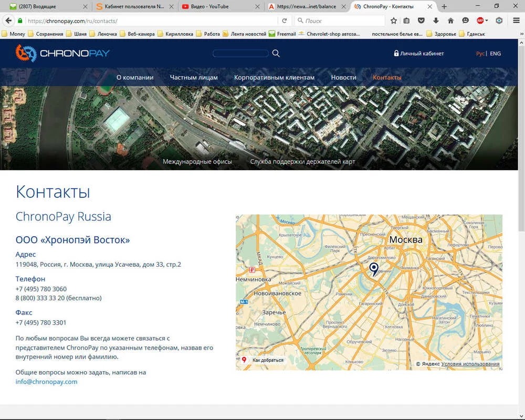525x420 pixels.
Task: Open the Новости menu item
Action: [x=343, y=77]
